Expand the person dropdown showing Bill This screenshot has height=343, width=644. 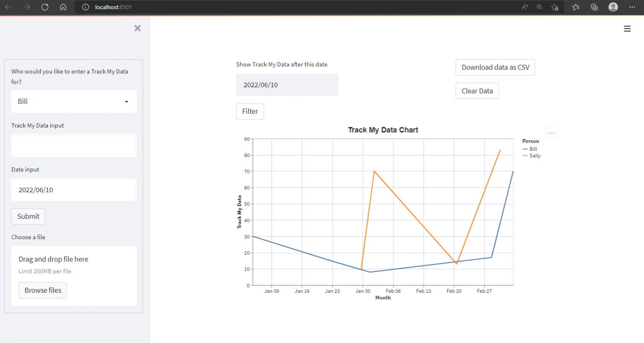[x=74, y=101]
